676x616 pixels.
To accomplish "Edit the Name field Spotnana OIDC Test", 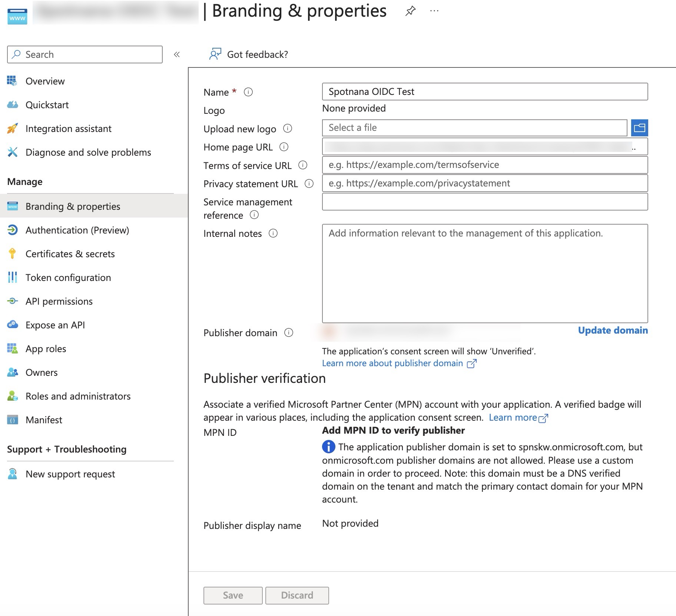I will click(x=485, y=92).
